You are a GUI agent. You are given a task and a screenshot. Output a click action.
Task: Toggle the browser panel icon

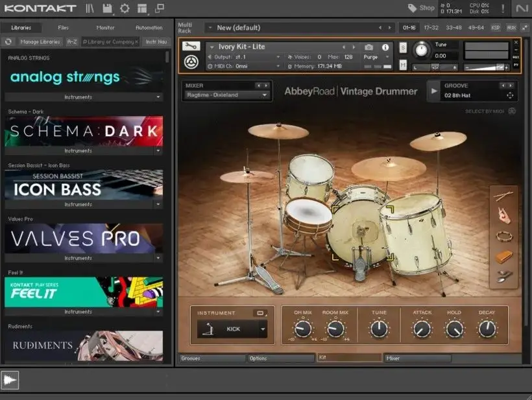pos(90,8)
